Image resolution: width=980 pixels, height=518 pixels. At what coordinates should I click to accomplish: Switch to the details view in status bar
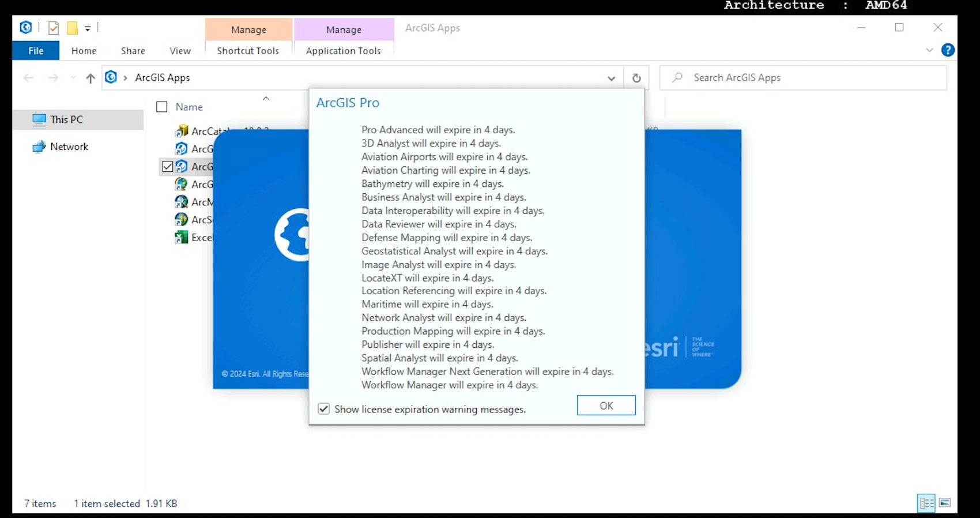pos(926,503)
